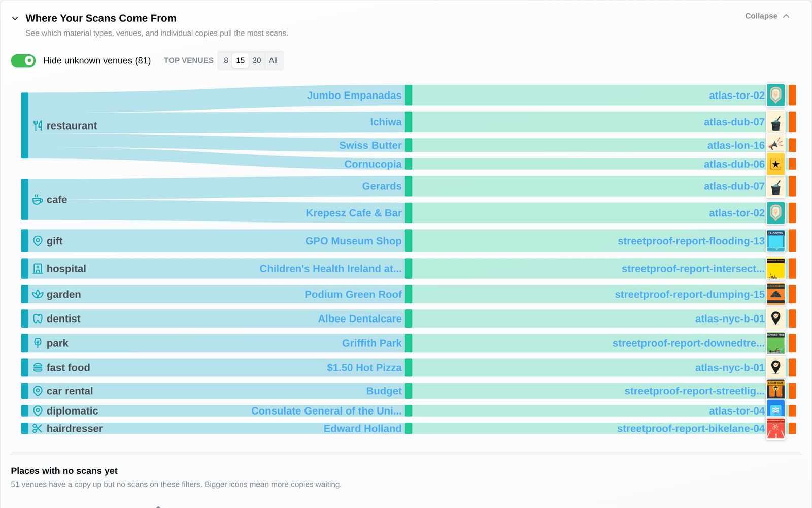The image size is (812, 508).
Task: Click the hospital building icon
Action: (x=38, y=269)
